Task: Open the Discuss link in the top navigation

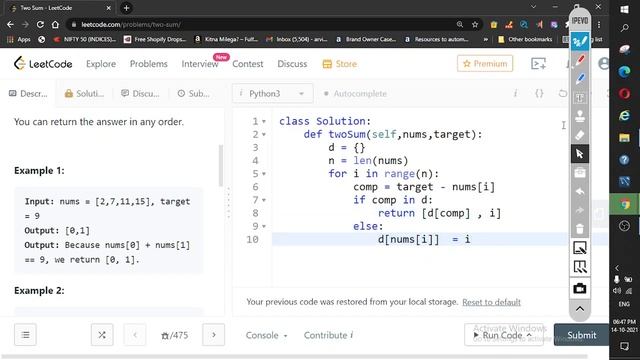Action: point(292,64)
